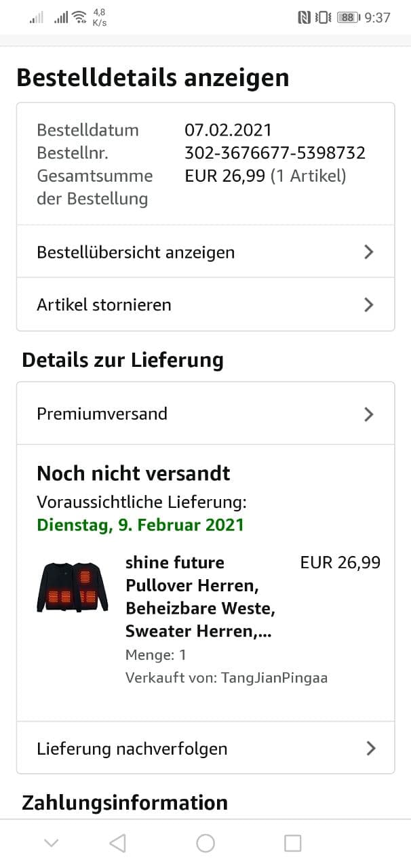The height and width of the screenshot is (868, 411).
Task: Expand the Premiumversand chevron
Action: [368, 414]
